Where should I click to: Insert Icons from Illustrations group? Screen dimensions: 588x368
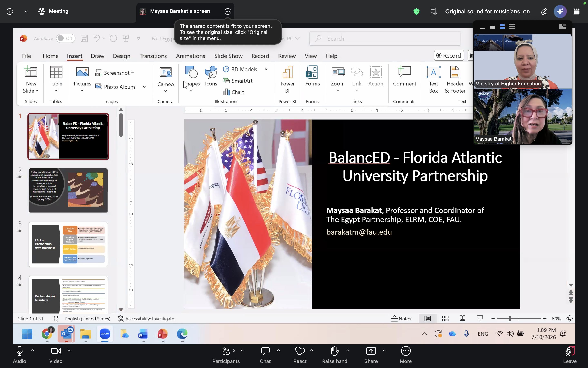(211, 72)
